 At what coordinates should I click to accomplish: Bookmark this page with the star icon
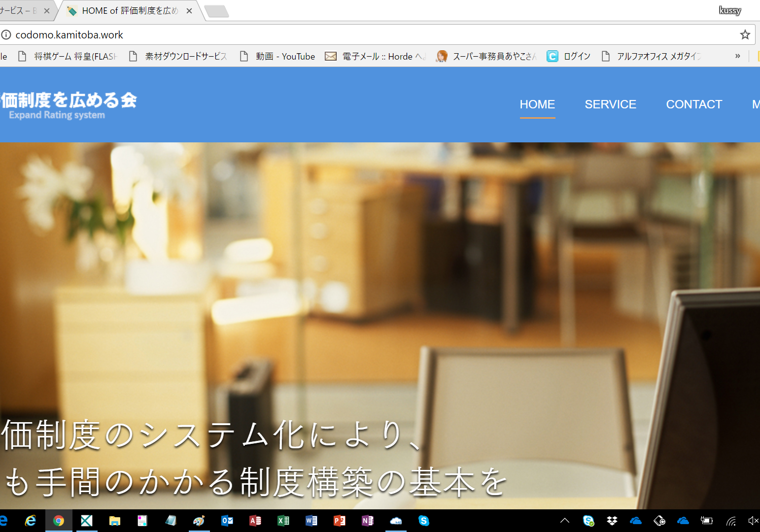[x=745, y=34]
